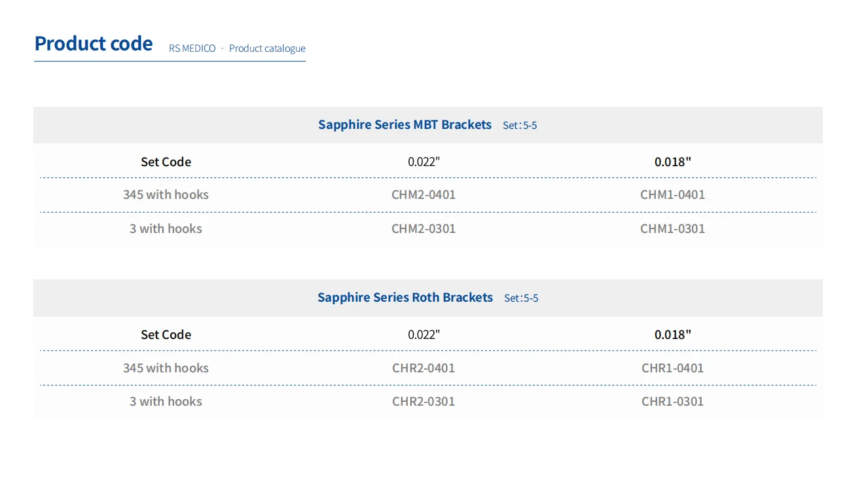Click the 0.022" column header in MBT table

click(x=424, y=162)
